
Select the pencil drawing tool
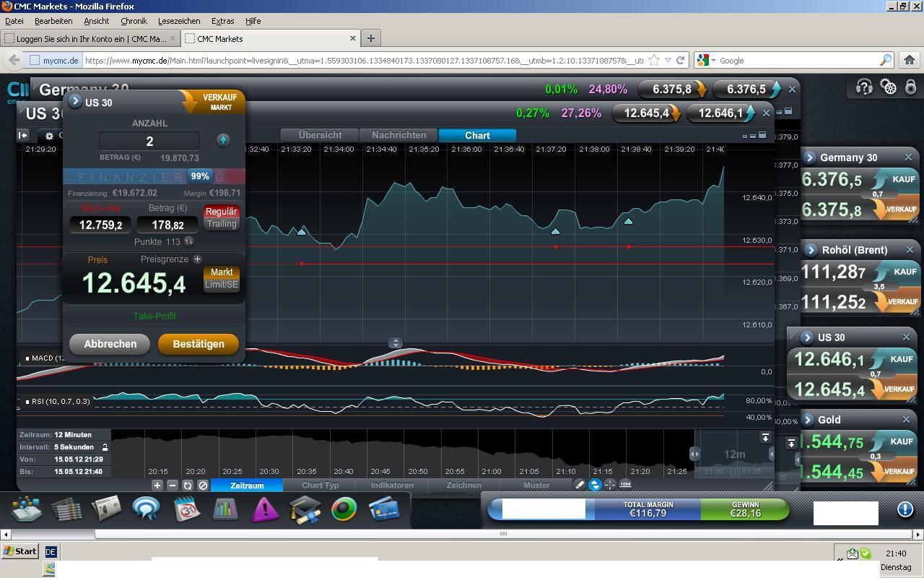coord(580,485)
